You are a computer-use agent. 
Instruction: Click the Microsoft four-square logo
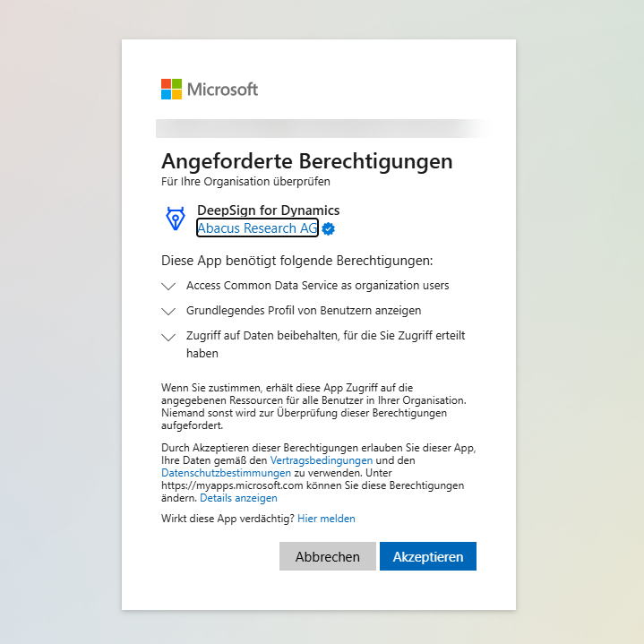171,90
